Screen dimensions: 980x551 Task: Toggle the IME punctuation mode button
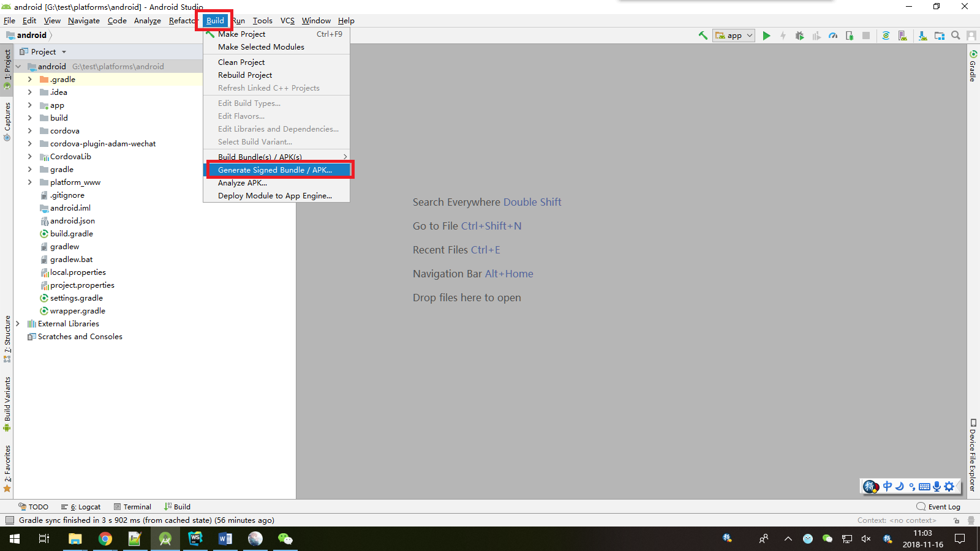(x=912, y=487)
